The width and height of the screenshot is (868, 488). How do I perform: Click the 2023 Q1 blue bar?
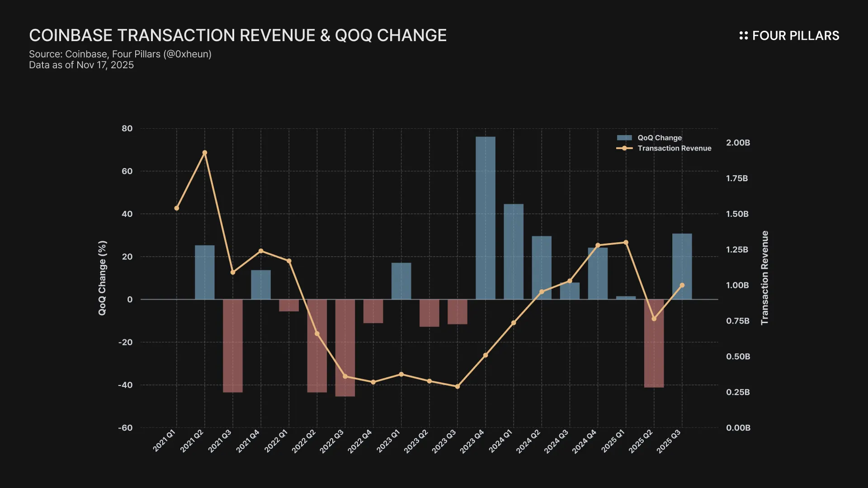pyautogui.click(x=401, y=281)
